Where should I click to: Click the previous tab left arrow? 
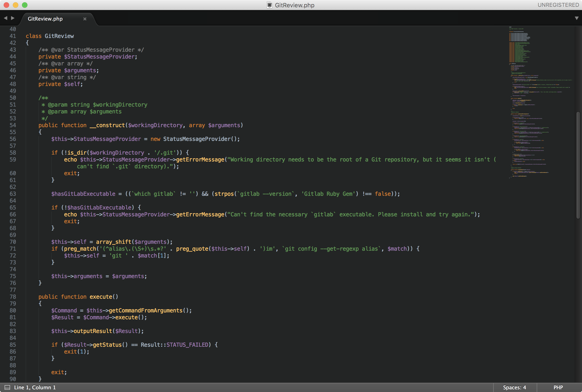tap(5, 18)
